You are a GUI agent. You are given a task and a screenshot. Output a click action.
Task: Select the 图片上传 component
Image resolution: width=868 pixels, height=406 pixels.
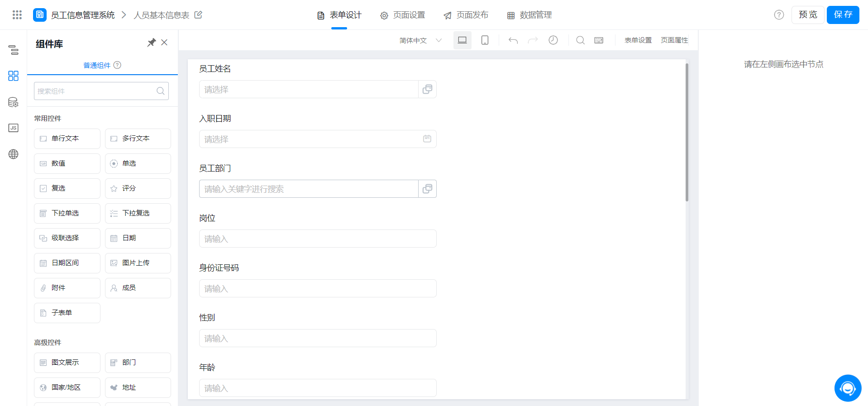tap(138, 263)
